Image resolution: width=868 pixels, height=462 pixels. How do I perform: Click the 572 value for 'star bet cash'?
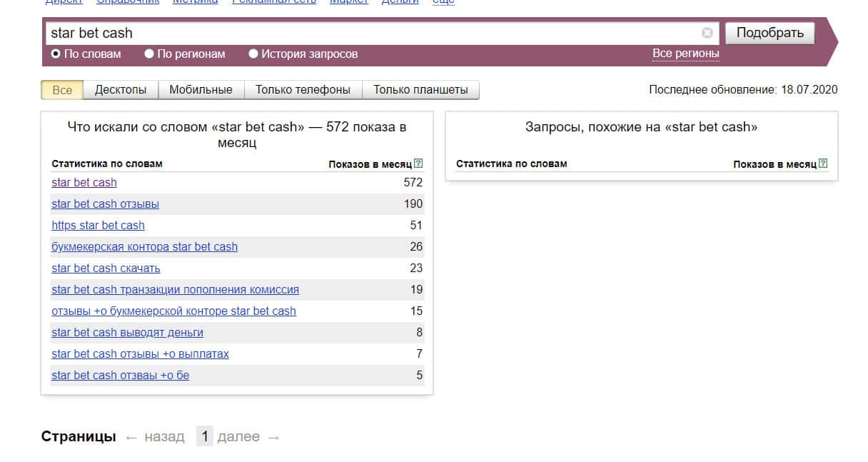pos(413,182)
